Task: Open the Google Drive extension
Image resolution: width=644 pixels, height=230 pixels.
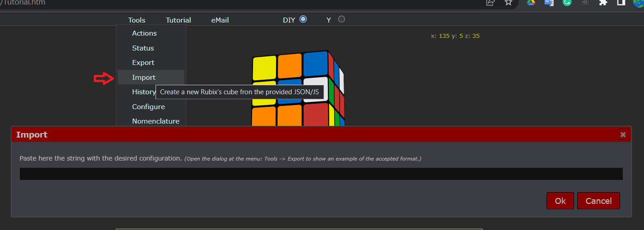Action: 531,3
